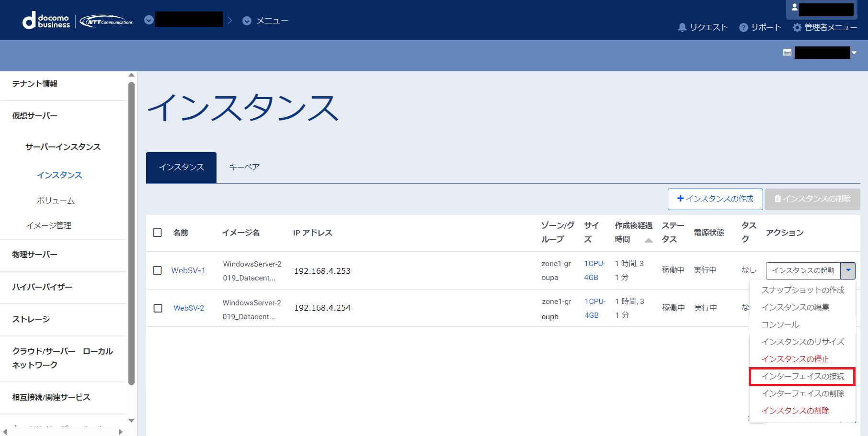868x436 pixels.
Task: Open the WebSV-1 action dropdown arrow
Action: pos(848,270)
